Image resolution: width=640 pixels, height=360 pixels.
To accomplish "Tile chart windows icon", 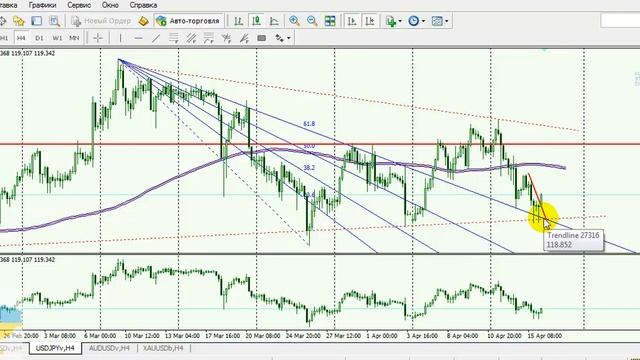I will tap(330, 21).
